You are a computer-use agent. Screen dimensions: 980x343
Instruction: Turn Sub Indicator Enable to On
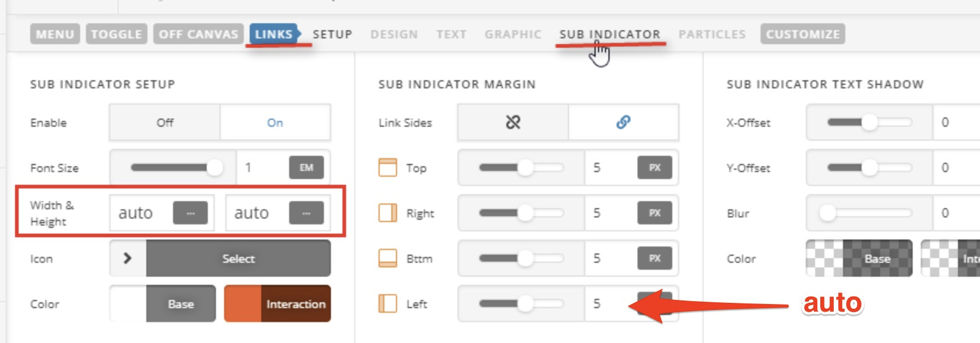point(275,123)
